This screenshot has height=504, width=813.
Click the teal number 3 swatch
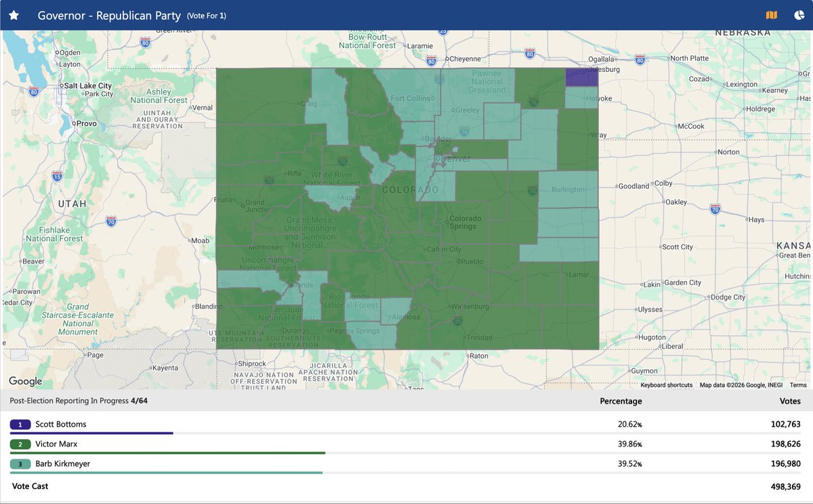point(20,464)
